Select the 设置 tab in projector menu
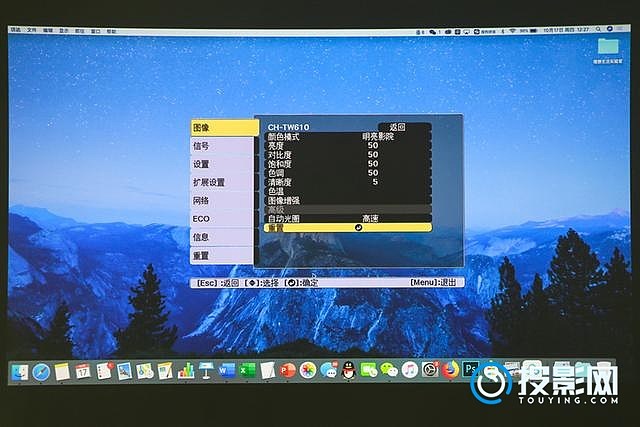The image size is (640, 427). coord(222,164)
